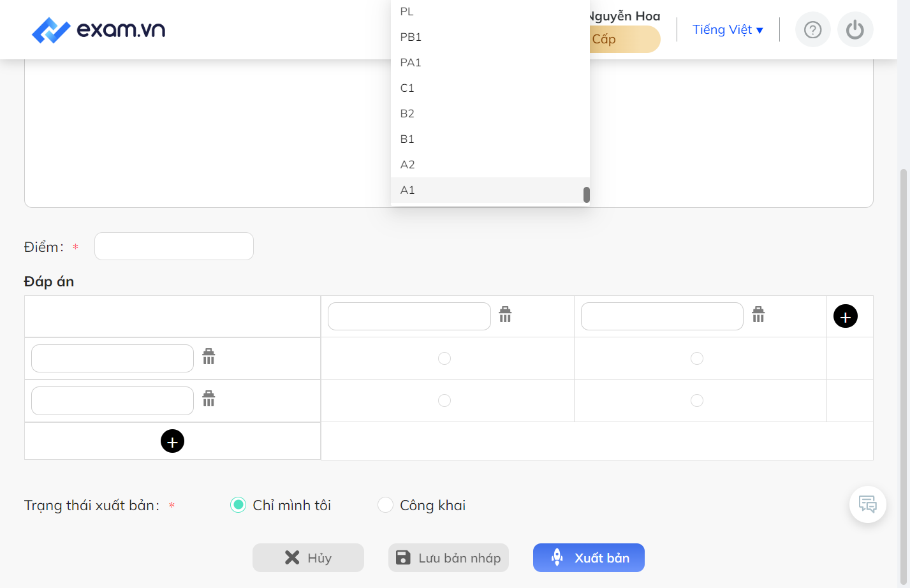Select 'Công khai' publish status
The image size is (910, 588).
coord(385,505)
